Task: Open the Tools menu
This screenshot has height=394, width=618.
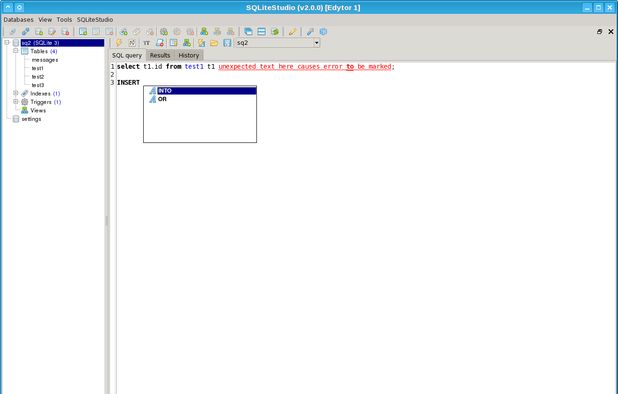Action: [64, 19]
